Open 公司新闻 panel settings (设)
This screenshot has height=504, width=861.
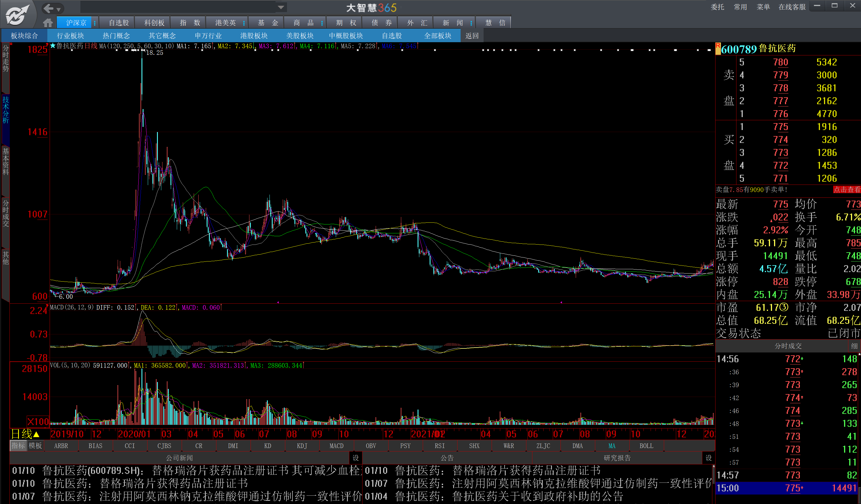click(356, 458)
